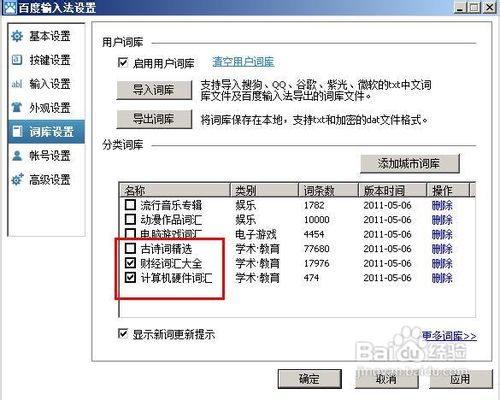Viewport: 500px width, 400px height.
Task: Click the keyboard icon beside 按键设置
Action: 17,60
